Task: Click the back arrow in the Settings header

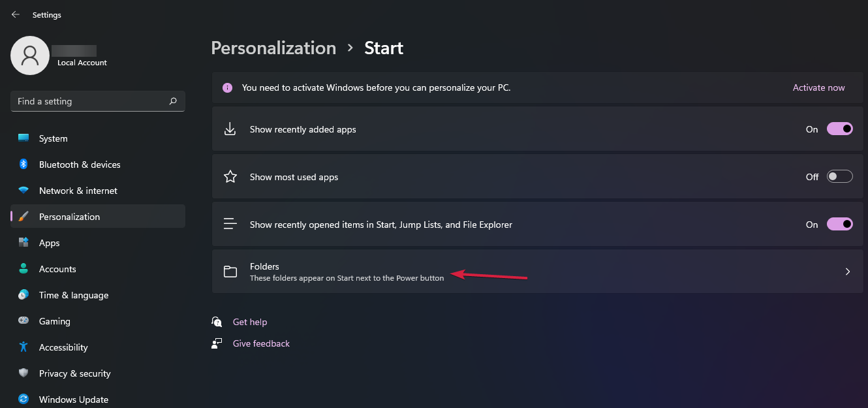Action: pyautogui.click(x=16, y=14)
